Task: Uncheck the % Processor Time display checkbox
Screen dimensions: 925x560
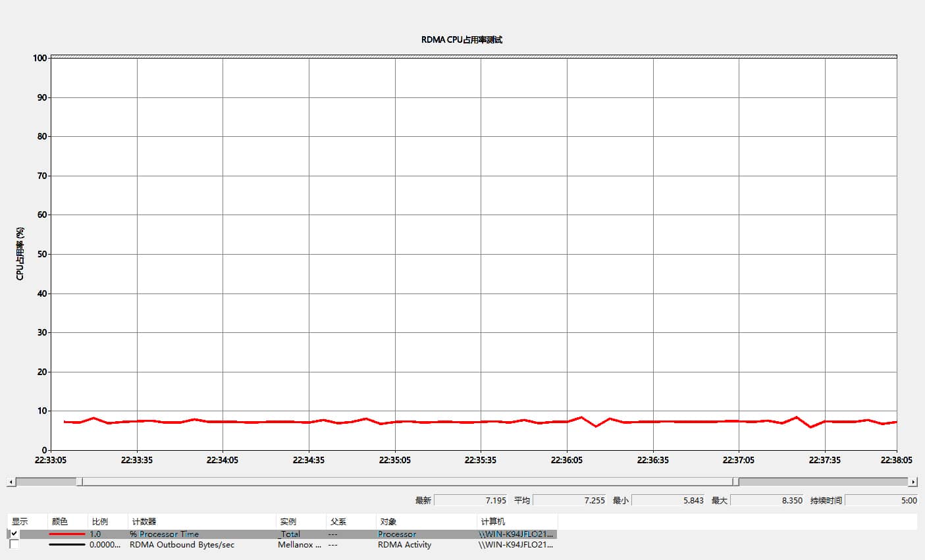Action: point(14,534)
